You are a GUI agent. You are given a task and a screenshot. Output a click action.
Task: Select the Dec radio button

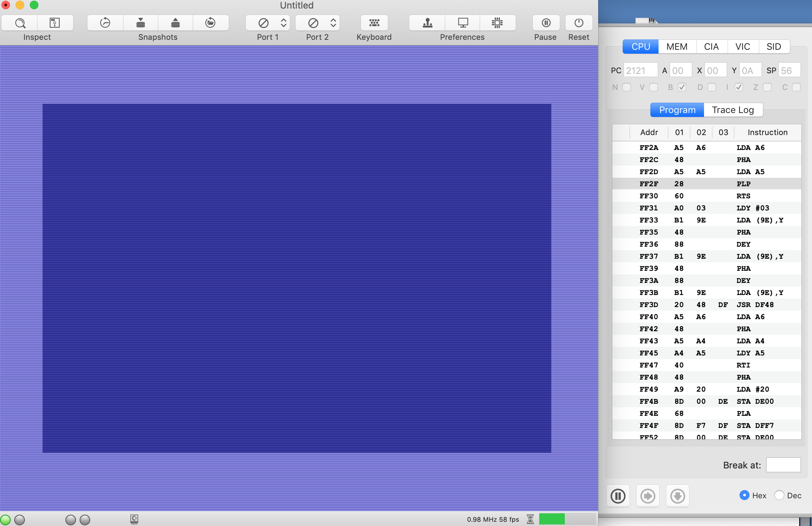(779, 495)
